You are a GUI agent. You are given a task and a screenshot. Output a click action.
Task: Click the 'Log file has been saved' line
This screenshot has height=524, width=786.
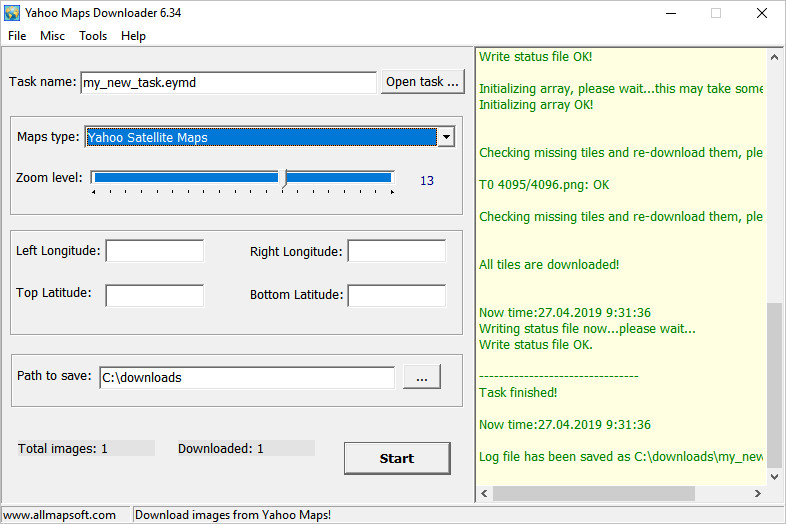621,457
